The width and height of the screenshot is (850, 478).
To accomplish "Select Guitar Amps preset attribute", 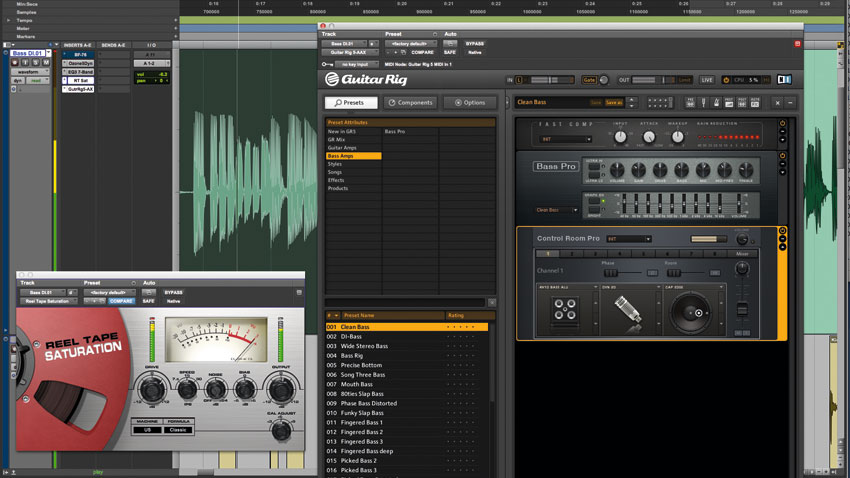I will pyautogui.click(x=353, y=148).
